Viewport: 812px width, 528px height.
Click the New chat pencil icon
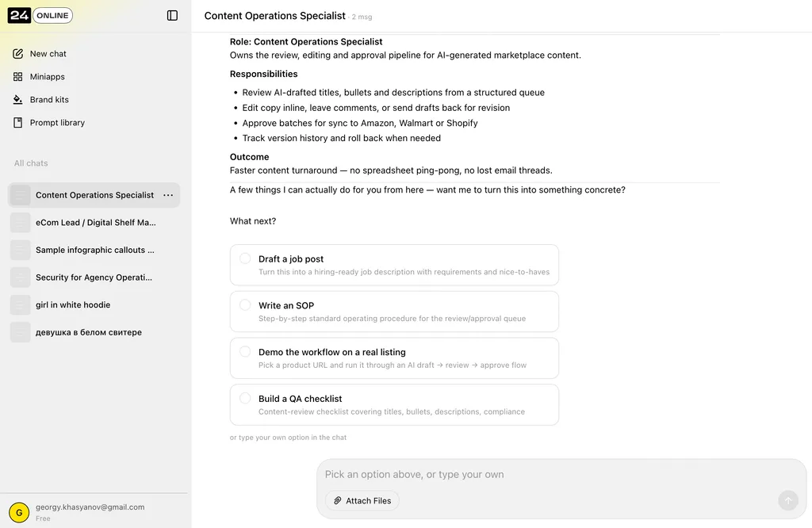[x=17, y=54]
